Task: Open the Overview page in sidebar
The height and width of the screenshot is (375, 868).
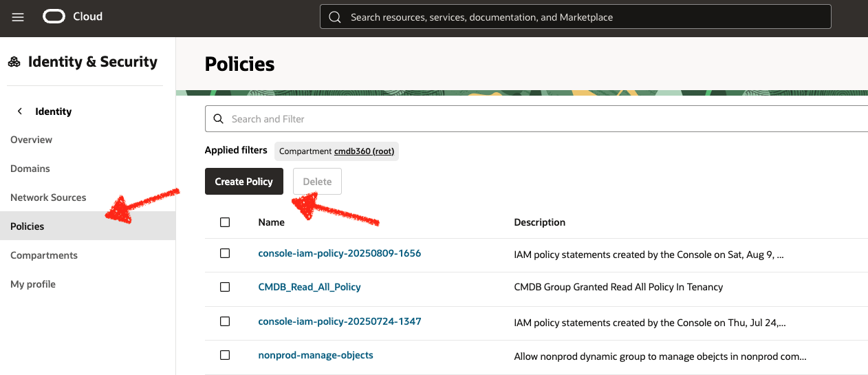Action: 31,140
